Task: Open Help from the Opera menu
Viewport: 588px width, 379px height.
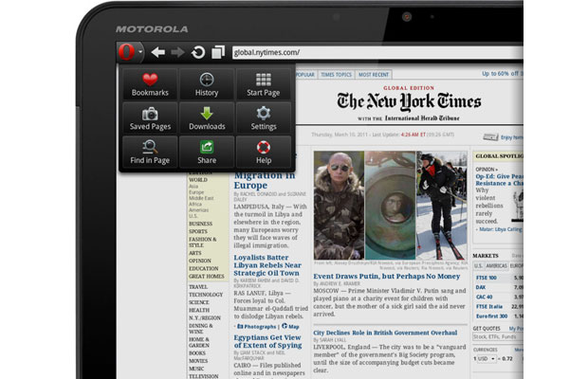Action: click(x=264, y=153)
